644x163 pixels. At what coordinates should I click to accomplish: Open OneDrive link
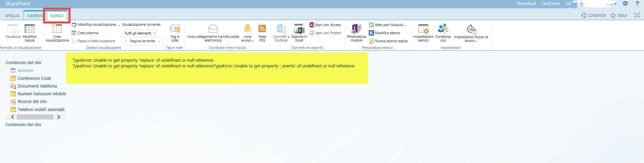551,4
